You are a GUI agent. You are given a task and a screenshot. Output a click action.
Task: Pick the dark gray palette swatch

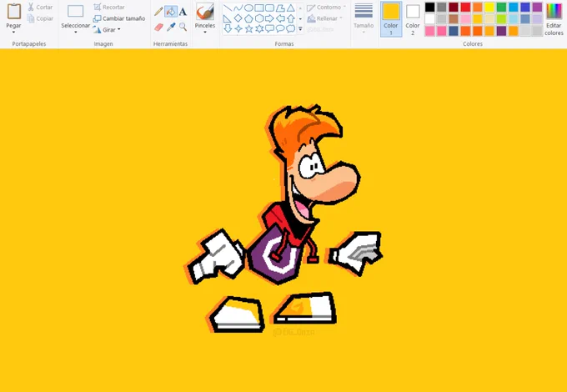pos(442,7)
